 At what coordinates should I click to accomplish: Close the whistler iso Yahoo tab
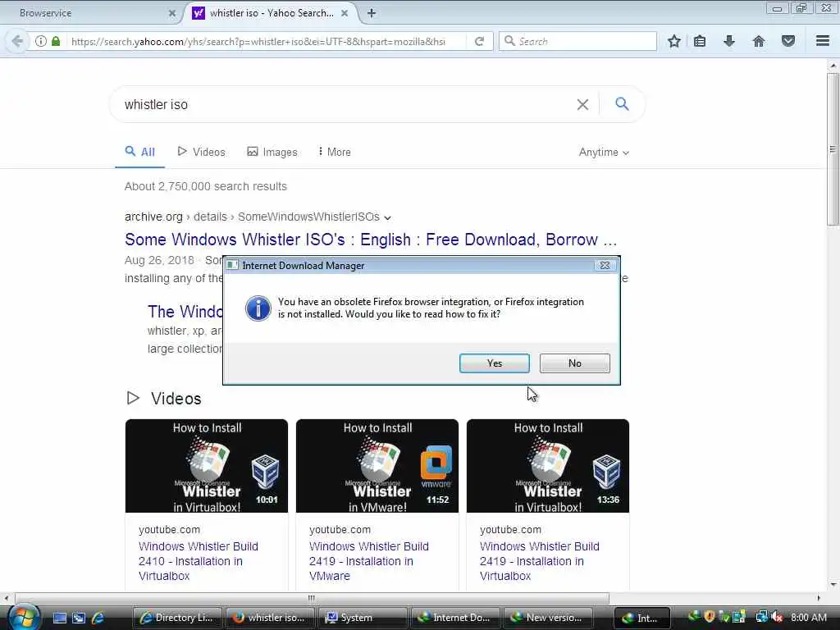[x=345, y=13]
